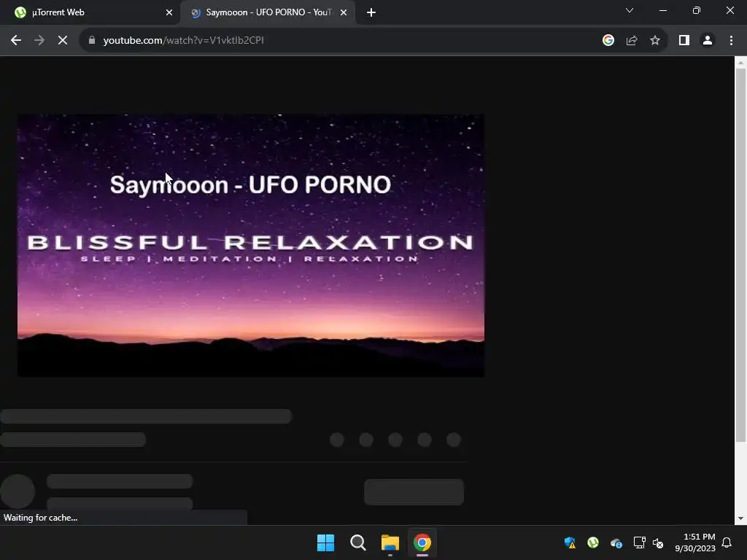This screenshot has height=560, width=747.
Task: Close the Chrome window
Action: point(729,10)
